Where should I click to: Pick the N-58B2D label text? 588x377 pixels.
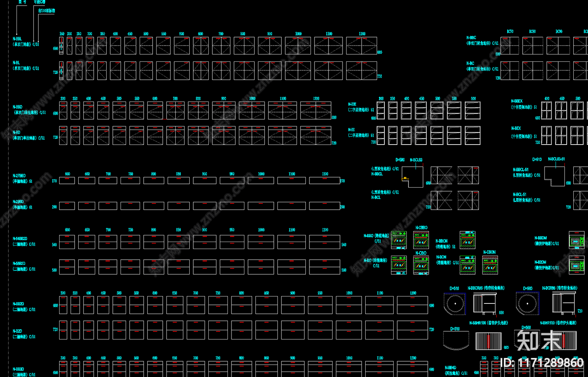[x=19, y=264]
